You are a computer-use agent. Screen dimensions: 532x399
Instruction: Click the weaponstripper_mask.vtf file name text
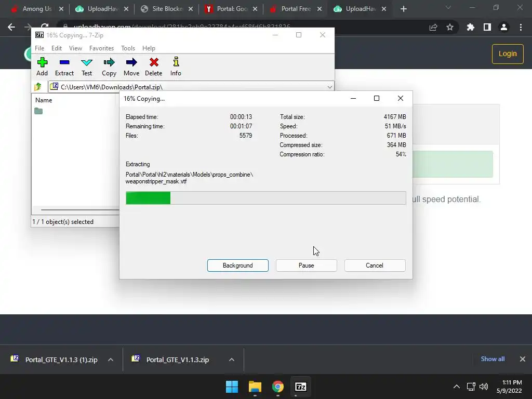[x=156, y=181]
